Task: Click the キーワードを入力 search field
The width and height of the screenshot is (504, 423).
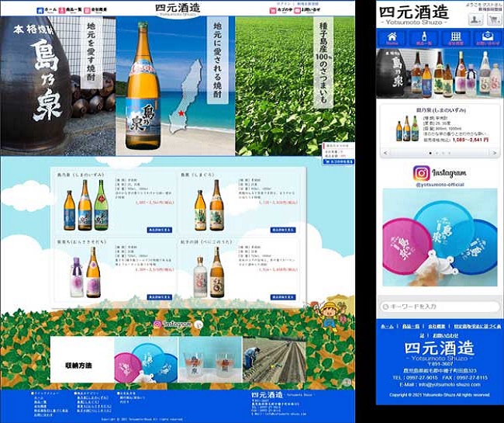Action: click(440, 307)
